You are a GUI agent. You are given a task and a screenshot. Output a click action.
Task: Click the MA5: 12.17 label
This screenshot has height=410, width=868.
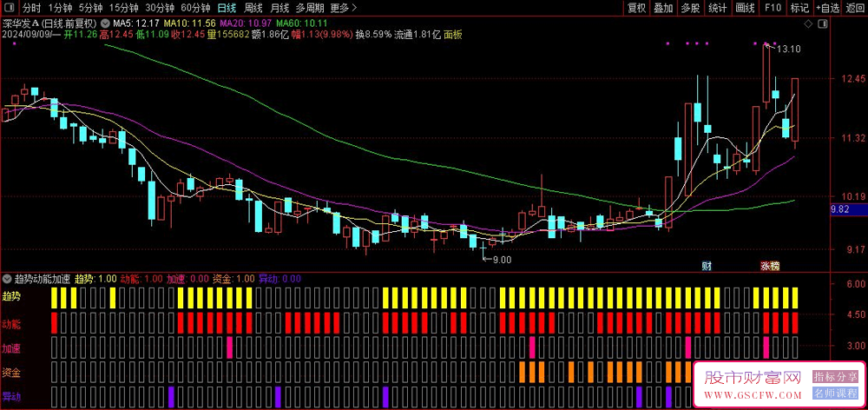(136, 23)
